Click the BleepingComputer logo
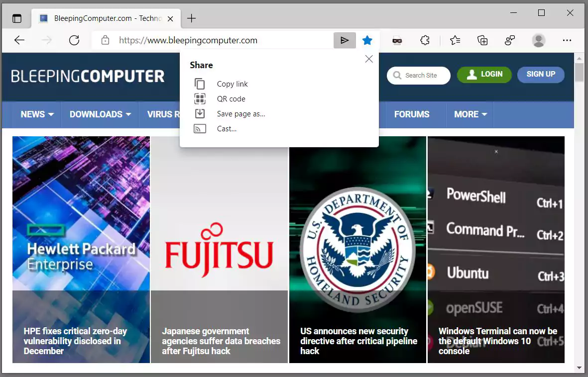The height and width of the screenshot is (377, 588). [x=88, y=76]
